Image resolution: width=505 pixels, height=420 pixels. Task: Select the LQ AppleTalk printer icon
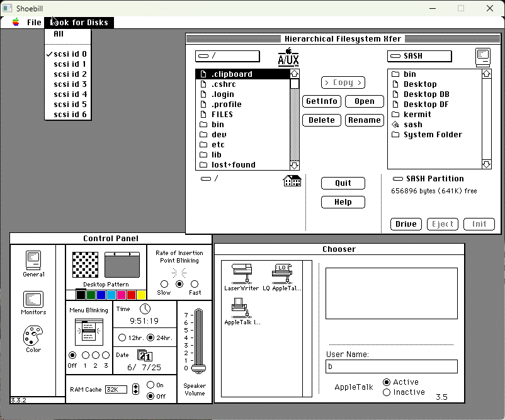point(282,273)
